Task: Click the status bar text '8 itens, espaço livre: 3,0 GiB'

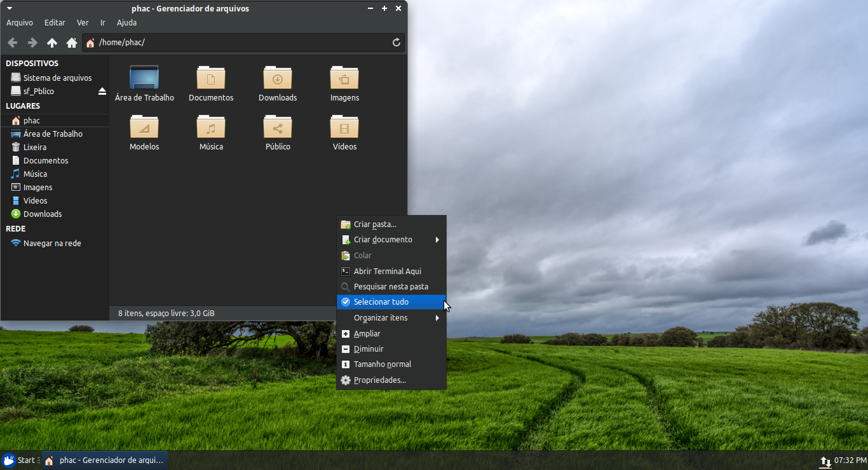Action: pyautogui.click(x=166, y=314)
